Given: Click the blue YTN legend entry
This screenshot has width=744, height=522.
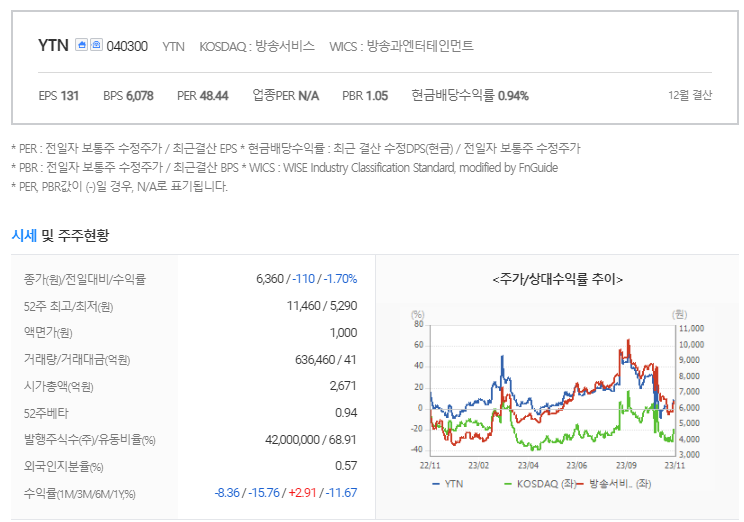Looking at the screenshot, I should 448,484.
